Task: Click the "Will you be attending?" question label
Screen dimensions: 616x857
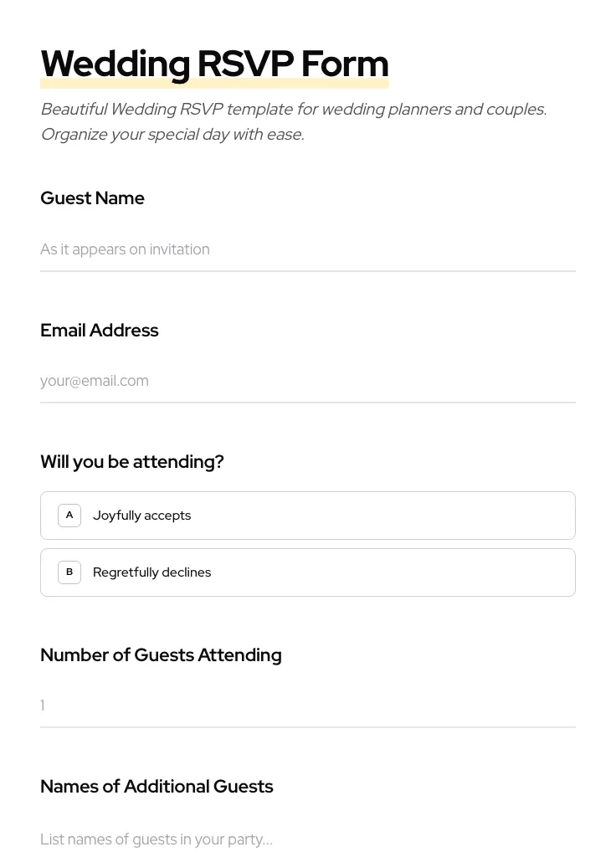Action: (131, 462)
